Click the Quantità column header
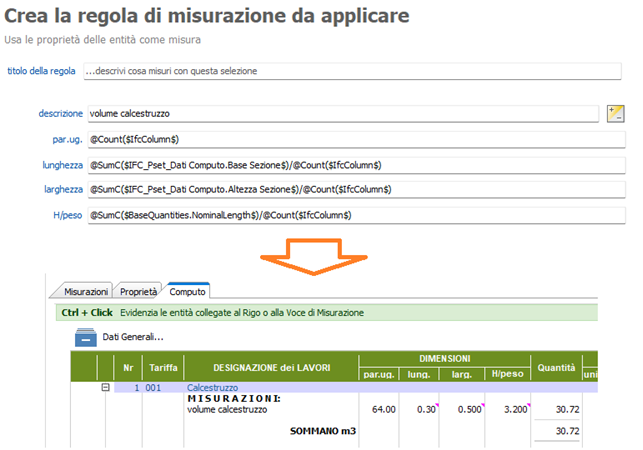This screenshot has height=450, width=643. [x=555, y=367]
